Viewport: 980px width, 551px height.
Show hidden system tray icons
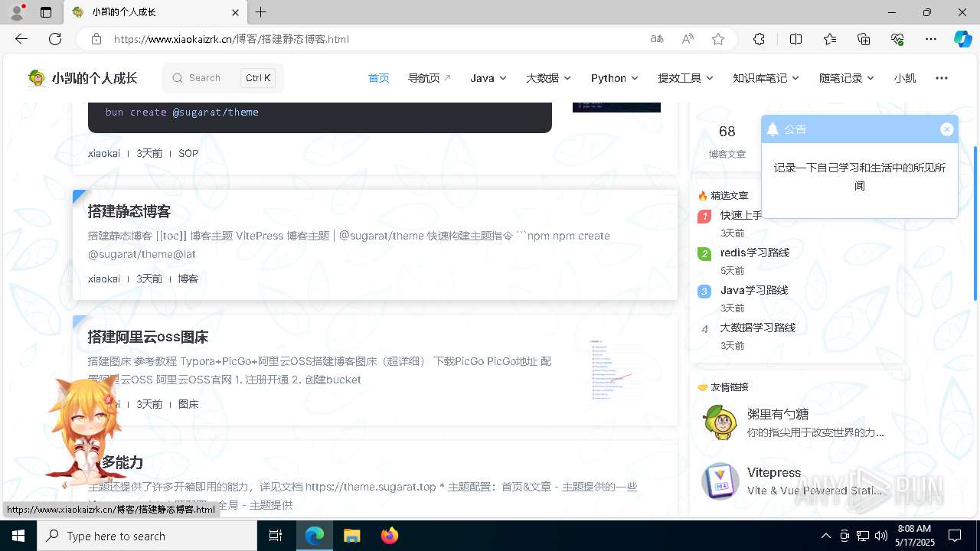[825, 536]
